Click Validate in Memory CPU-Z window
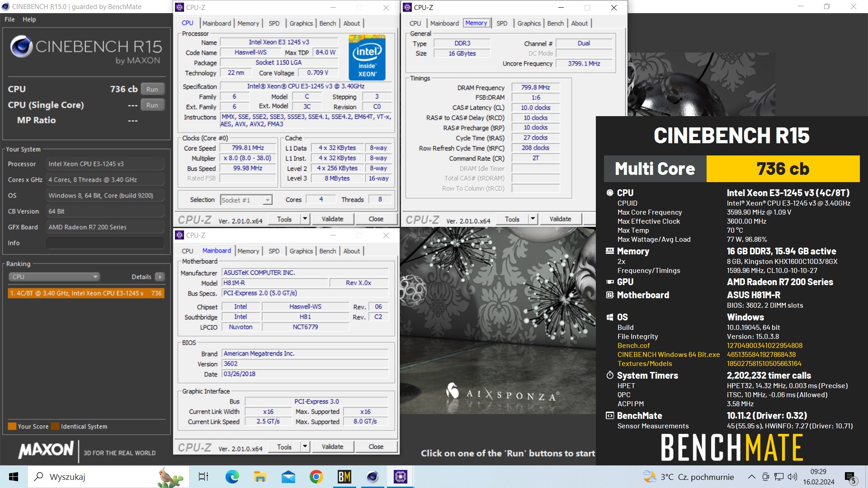 tap(560, 219)
